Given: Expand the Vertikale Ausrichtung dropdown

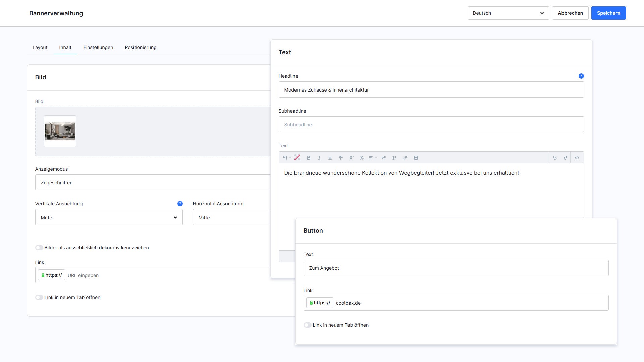Looking at the screenshot, I should click(109, 217).
